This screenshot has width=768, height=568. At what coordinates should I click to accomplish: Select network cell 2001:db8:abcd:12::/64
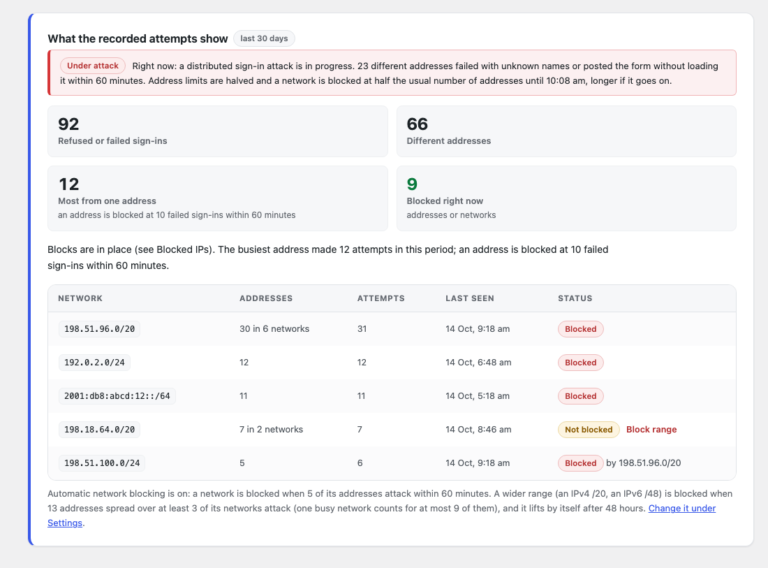pyautogui.click(x=117, y=396)
